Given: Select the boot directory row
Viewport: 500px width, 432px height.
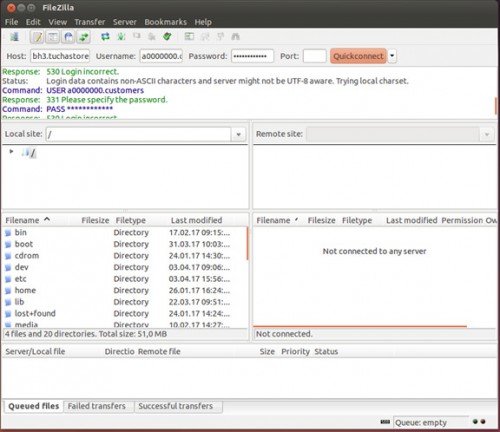Looking at the screenshot, I should pos(125,244).
